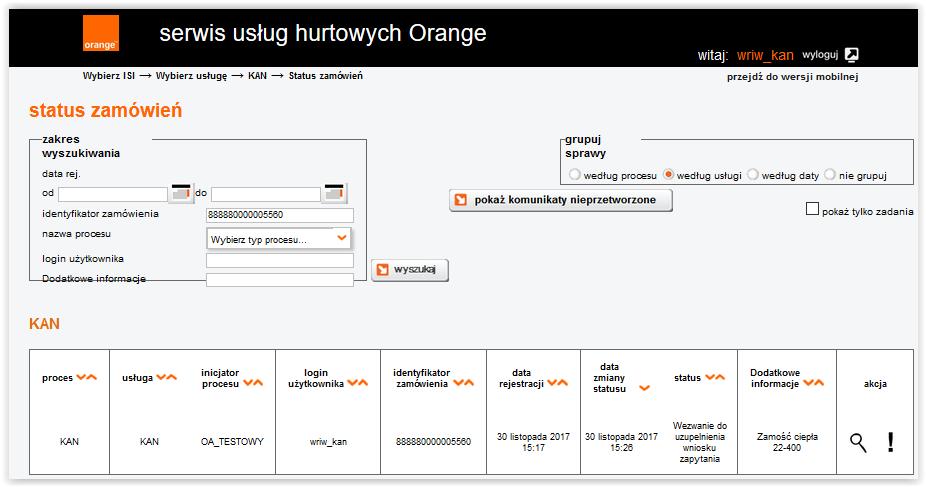
Task: Sort by the Dodatkowe informacje column arrows
Action: [x=813, y=383]
